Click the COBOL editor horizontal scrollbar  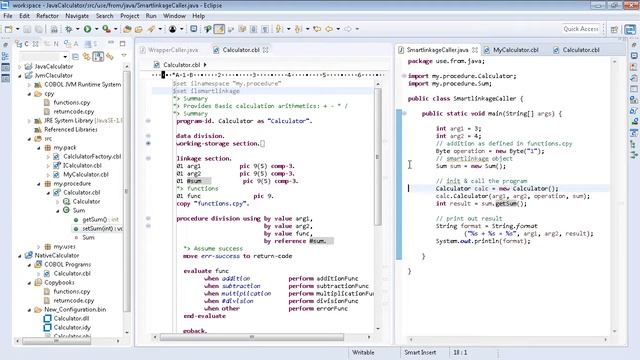coord(252,337)
